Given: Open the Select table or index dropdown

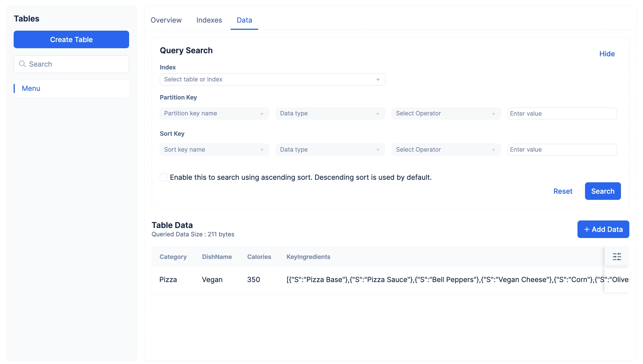Looking at the screenshot, I should pyautogui.click(x=272, y=79).
